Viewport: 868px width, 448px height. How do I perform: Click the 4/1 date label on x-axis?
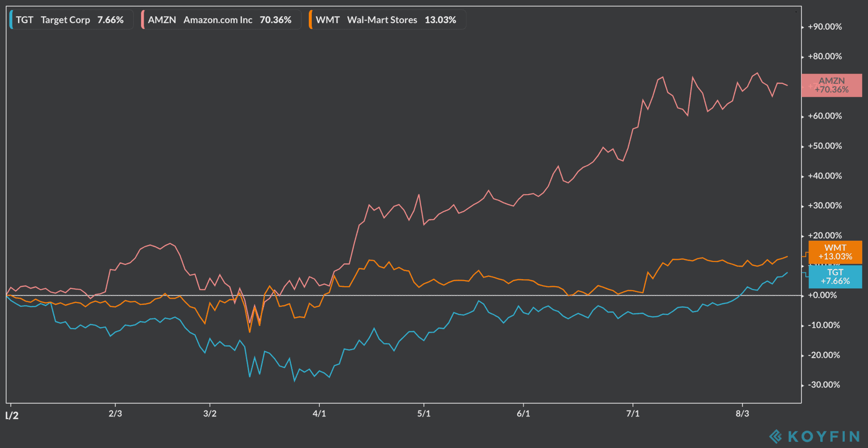(319, 413)
